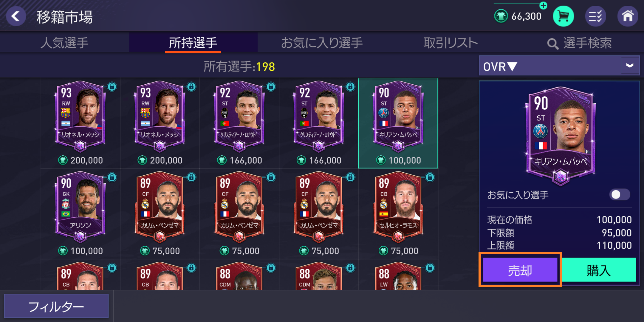Go back using the arrow button

[x=16, y=16]
